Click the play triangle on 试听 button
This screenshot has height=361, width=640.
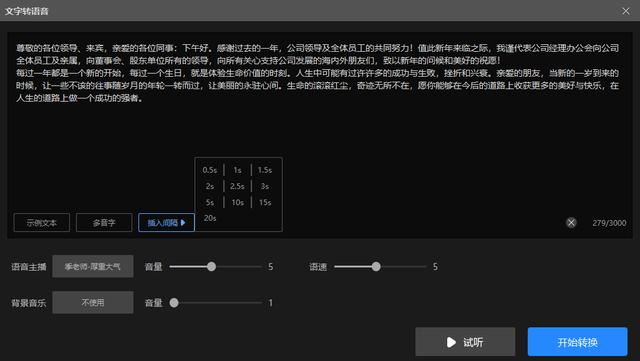coord(451,342)
